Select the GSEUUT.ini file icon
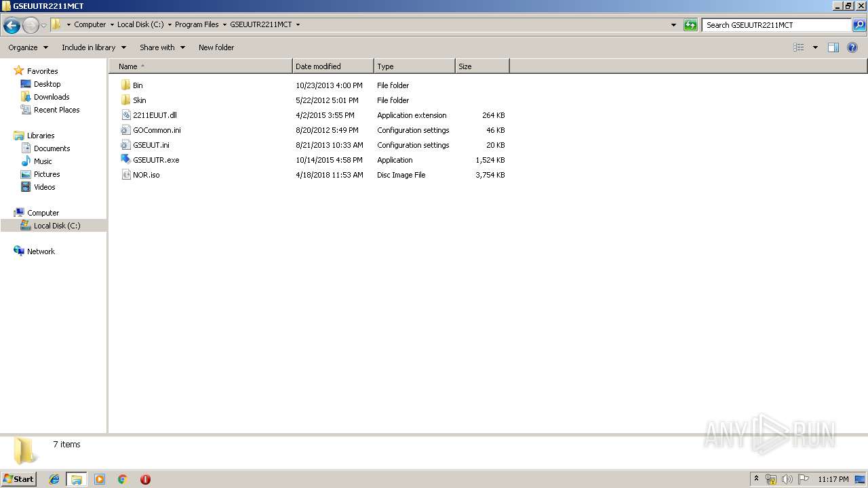The image size is (868, 488). click(125, 145)
